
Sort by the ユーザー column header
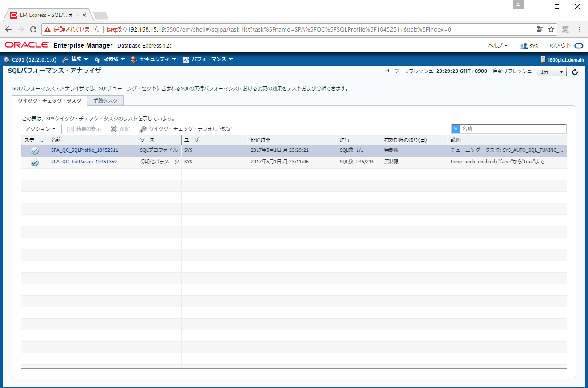pos(215,140)
